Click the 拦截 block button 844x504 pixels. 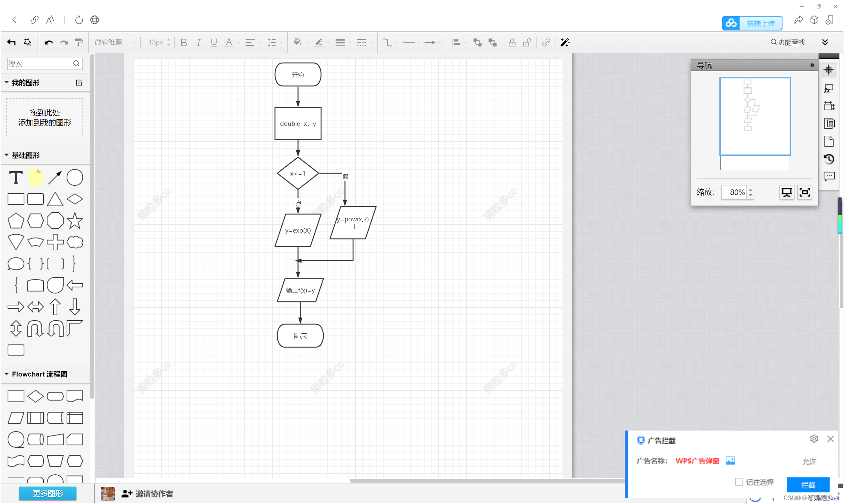tap(808, 485)
